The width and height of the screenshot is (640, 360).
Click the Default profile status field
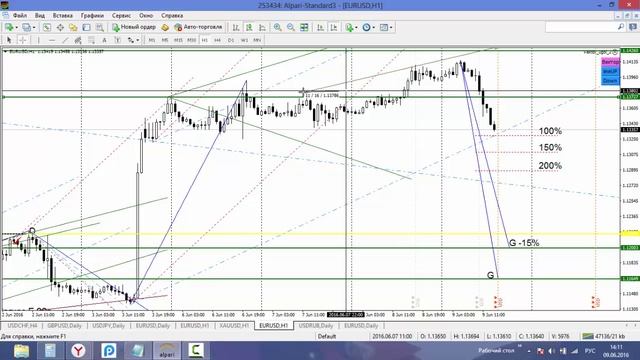pos(327,336)
